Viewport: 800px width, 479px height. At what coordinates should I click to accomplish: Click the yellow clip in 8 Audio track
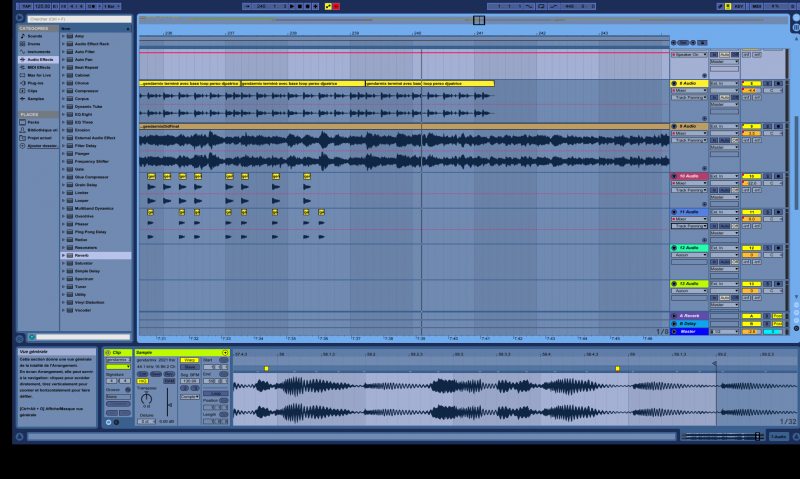click(190, 83)
